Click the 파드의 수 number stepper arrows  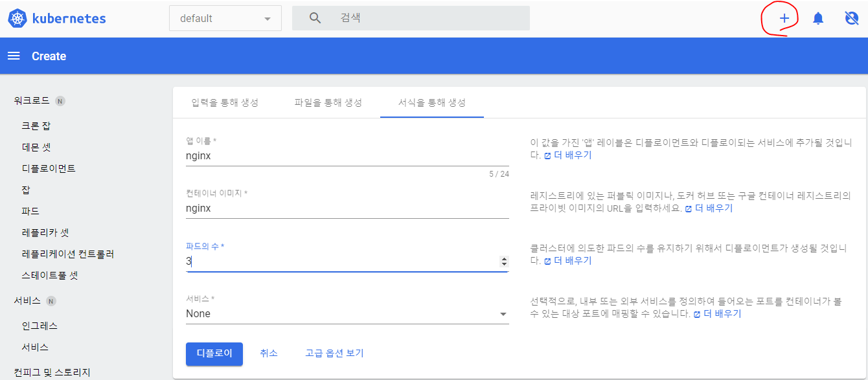coord(504,262)
